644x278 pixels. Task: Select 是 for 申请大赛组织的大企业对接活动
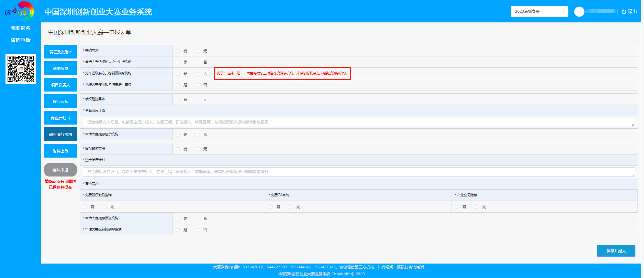tap(178, 62)
